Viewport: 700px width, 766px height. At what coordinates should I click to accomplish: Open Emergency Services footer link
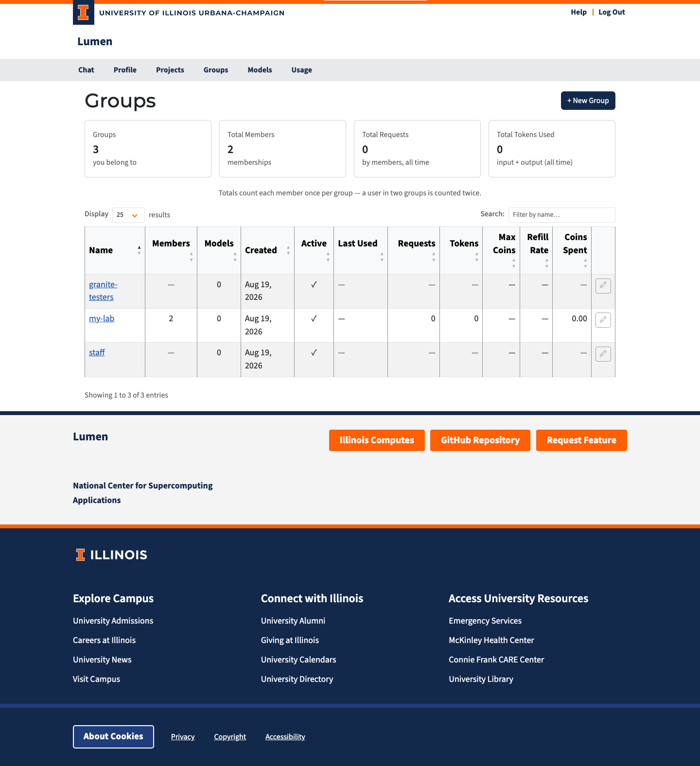[x=485, y=621]
